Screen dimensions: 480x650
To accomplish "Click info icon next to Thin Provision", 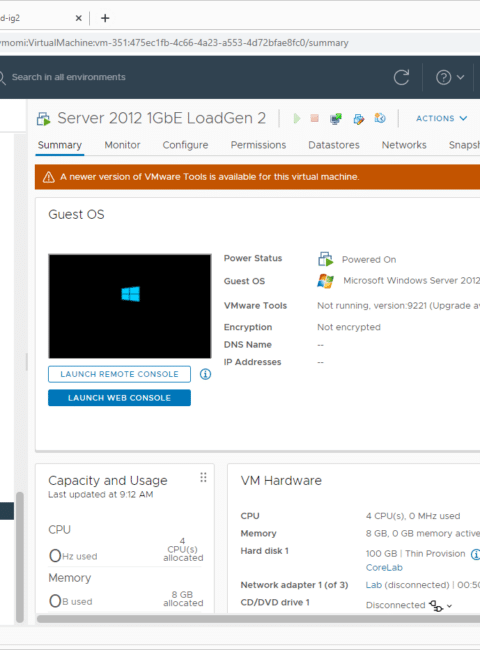I will (476, 554).
